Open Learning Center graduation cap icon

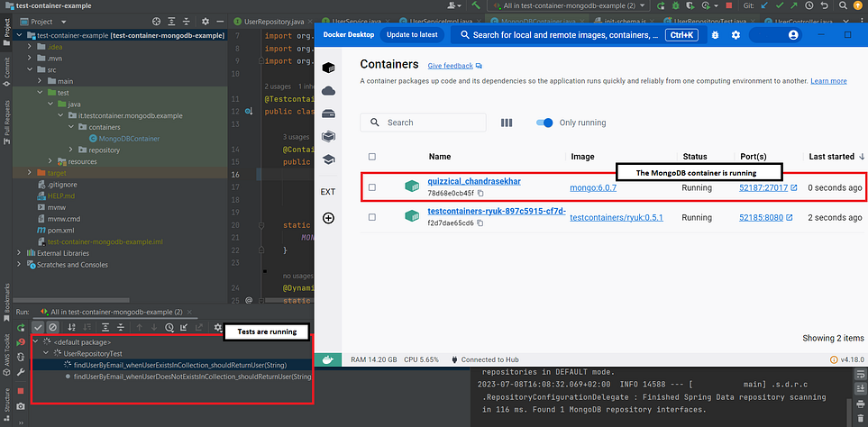pyautogui.click(x=328, y=159)
